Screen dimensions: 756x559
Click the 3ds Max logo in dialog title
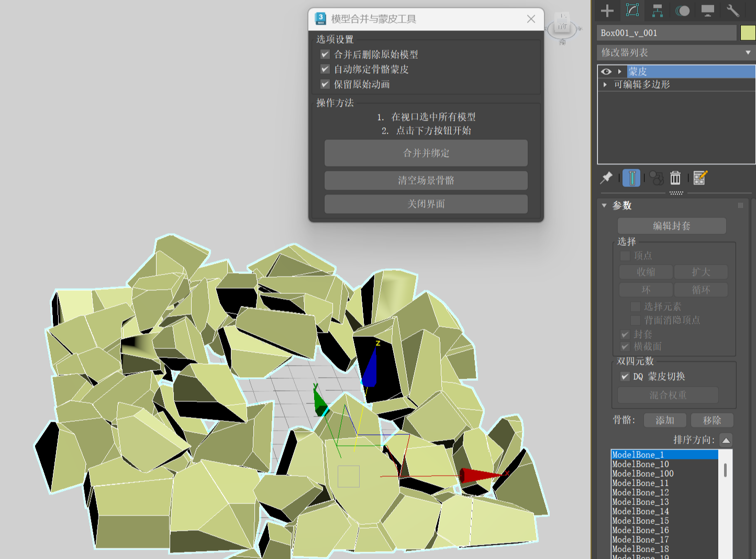click(320, 19)
